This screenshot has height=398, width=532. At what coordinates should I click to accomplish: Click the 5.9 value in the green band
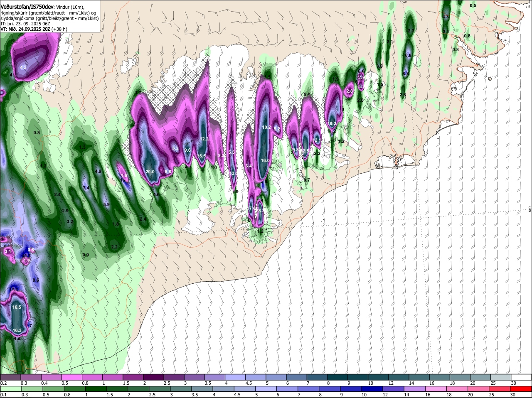click(106, 204)
